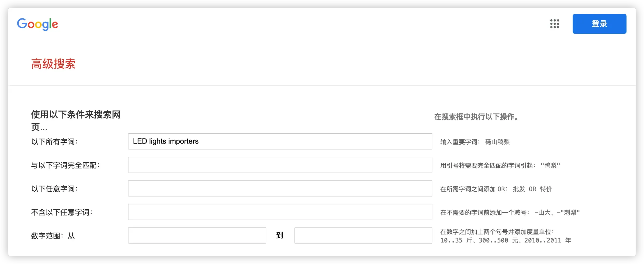Click the 不含以下任意字词 input field

[x=280, y=212]
